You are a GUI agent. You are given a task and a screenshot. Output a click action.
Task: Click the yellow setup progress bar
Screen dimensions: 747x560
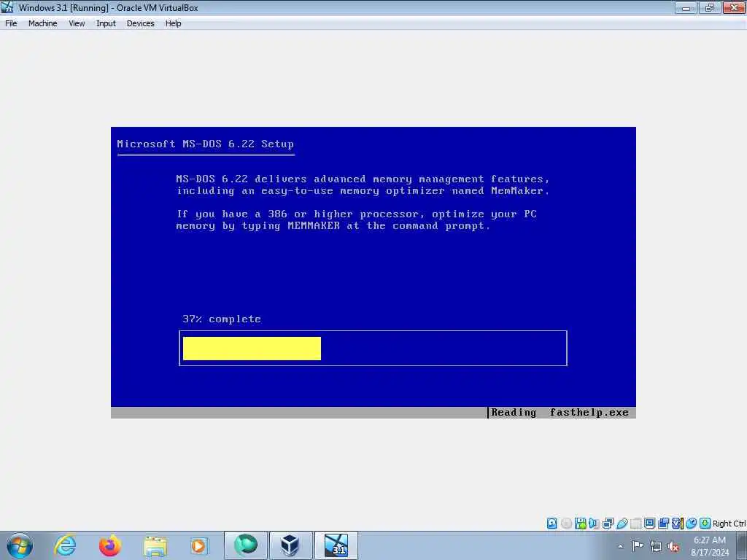click(252, 349)
